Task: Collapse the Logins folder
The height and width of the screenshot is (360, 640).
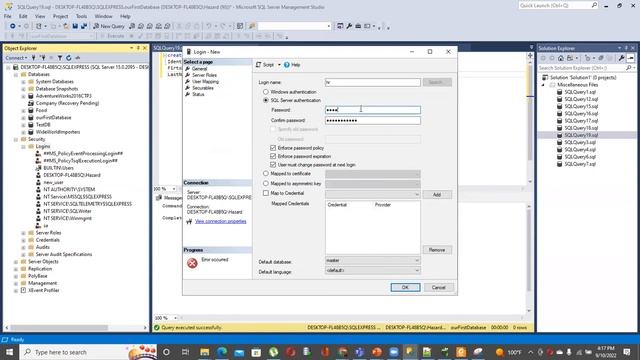Action: coord(23,147)
